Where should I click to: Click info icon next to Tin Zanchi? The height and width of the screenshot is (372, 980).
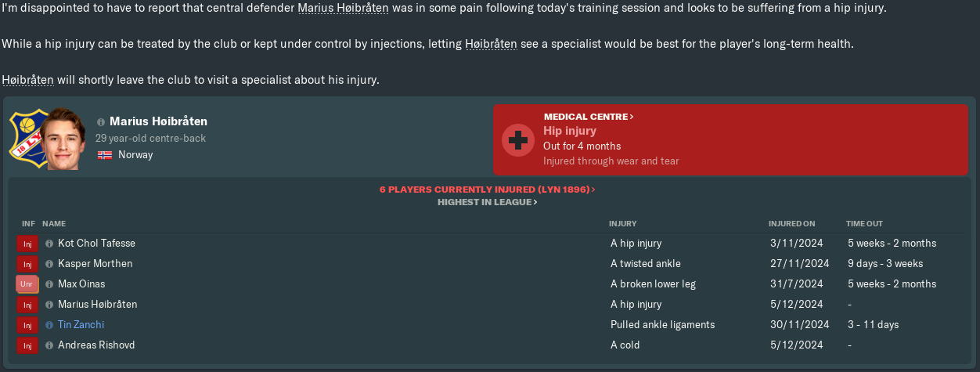pos(49,325)
